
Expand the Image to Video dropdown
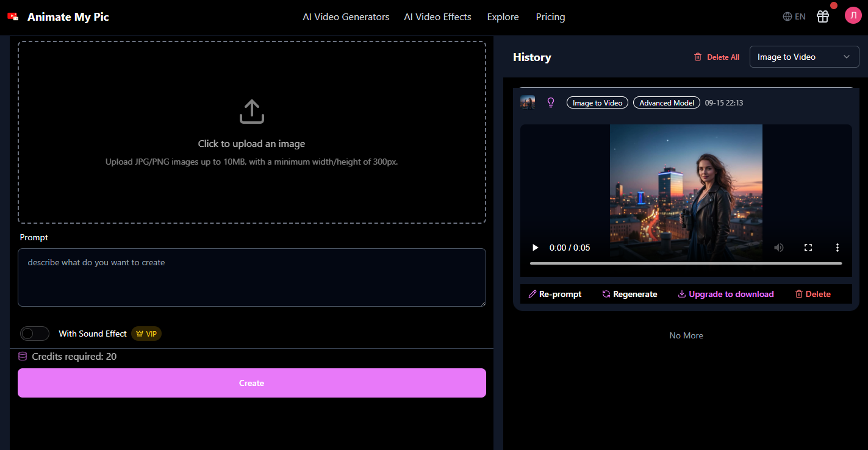point(804,57)
